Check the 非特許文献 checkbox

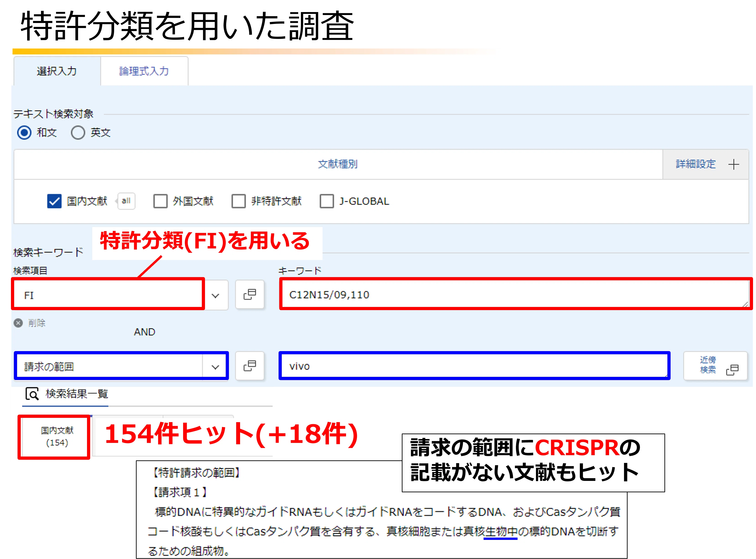tap(238, 201)
